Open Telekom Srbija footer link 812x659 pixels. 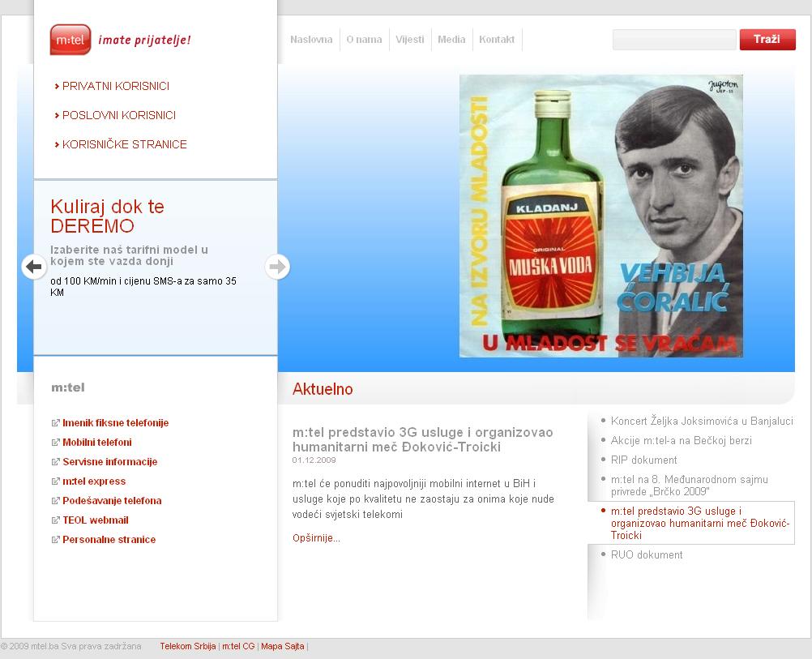[x=188, y=646]
